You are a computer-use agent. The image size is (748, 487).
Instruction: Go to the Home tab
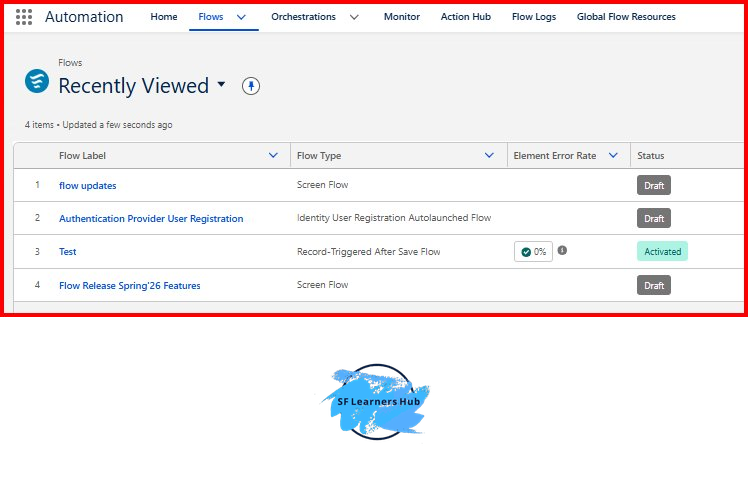[164, 17]
